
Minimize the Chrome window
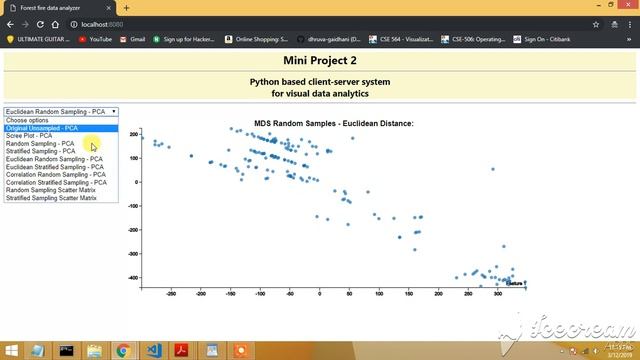point(598,5)
